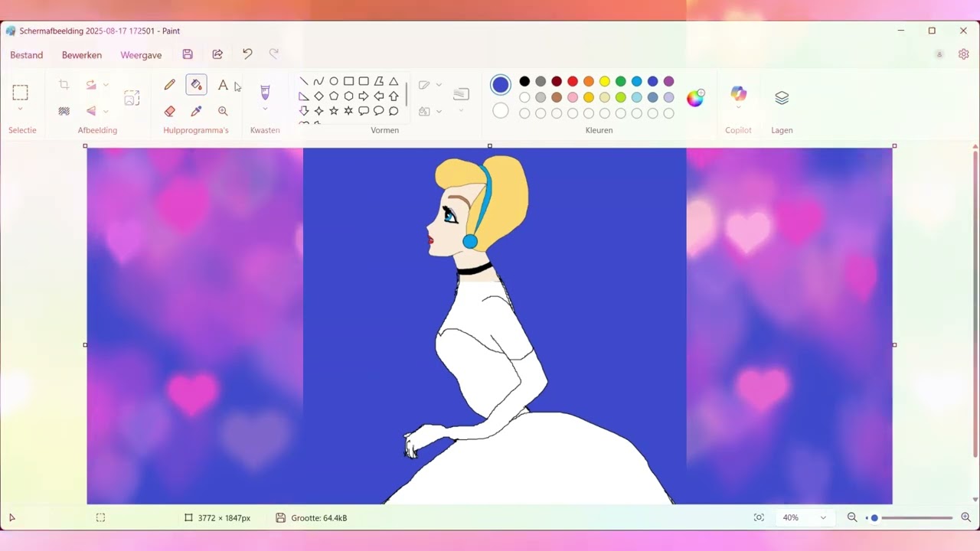Image resolution: width=980 pixels, height=551 pixels.
Task: Click the zoom slider handle
Action: [874, 518]
